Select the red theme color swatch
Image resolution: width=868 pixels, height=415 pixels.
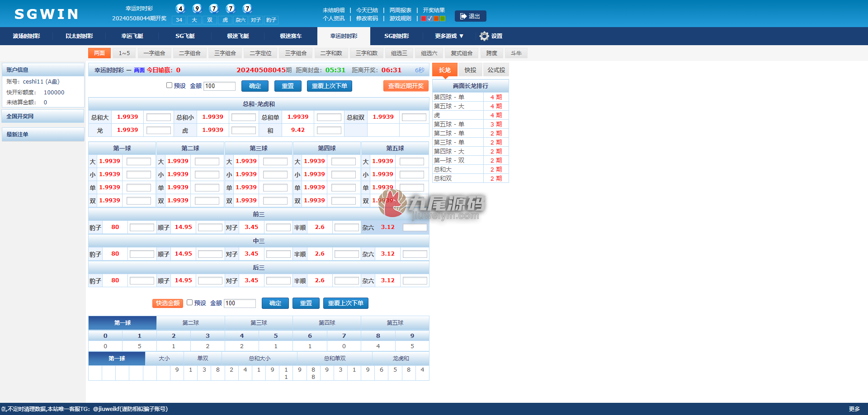424,19
